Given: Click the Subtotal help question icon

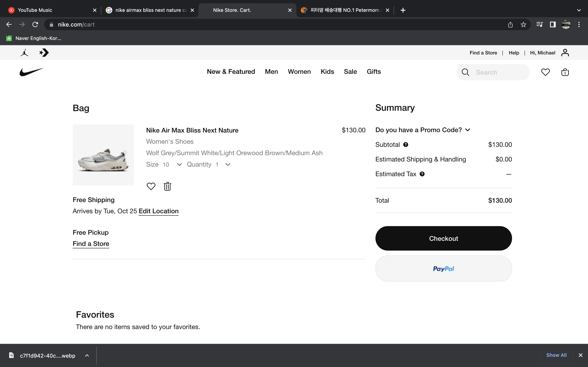Looking at the screenshot, I should point(405,145).
